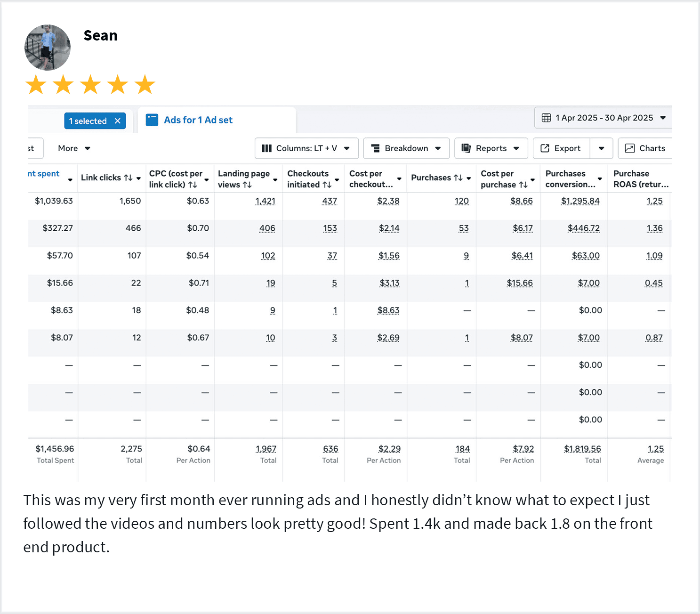Screen dimensions: 700x614
Task: Open the dropdown arrow beside Export
Action: tap(601, 148)
